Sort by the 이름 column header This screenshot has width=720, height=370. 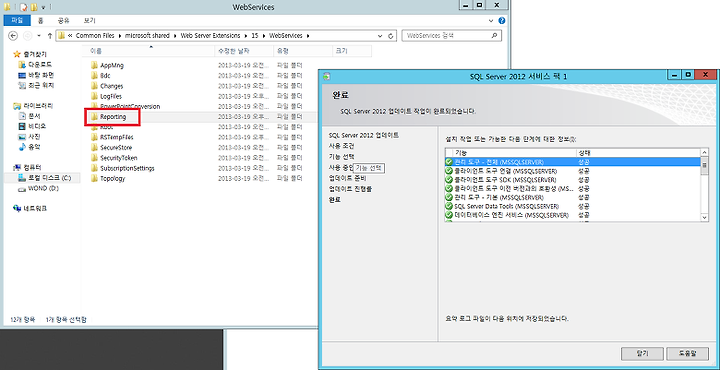click(x=148, y=51)
